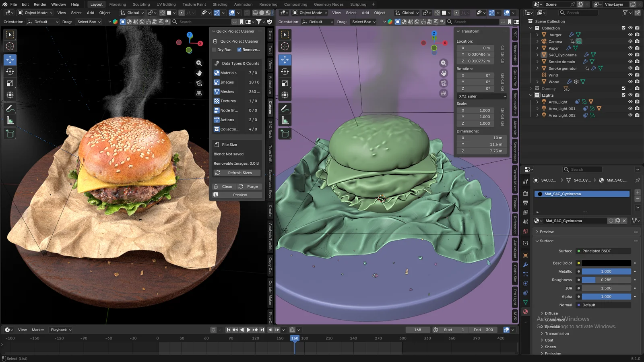
Task: Click the Purge button
Action: [249, 186]
